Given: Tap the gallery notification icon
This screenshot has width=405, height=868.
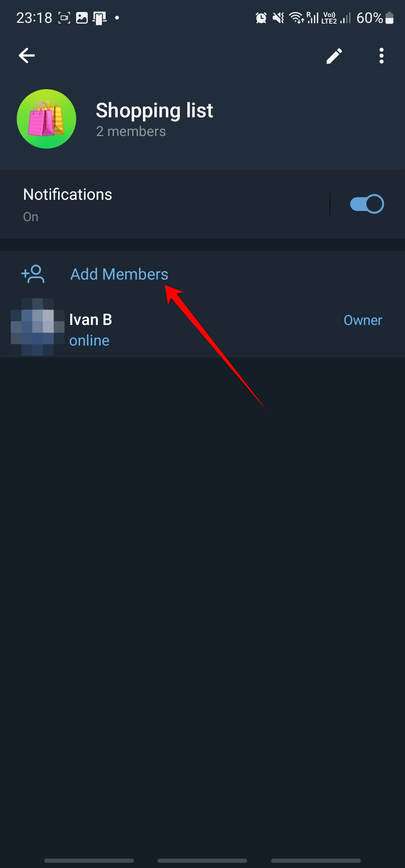Looking at the screenshot, I should coord(82,18).
